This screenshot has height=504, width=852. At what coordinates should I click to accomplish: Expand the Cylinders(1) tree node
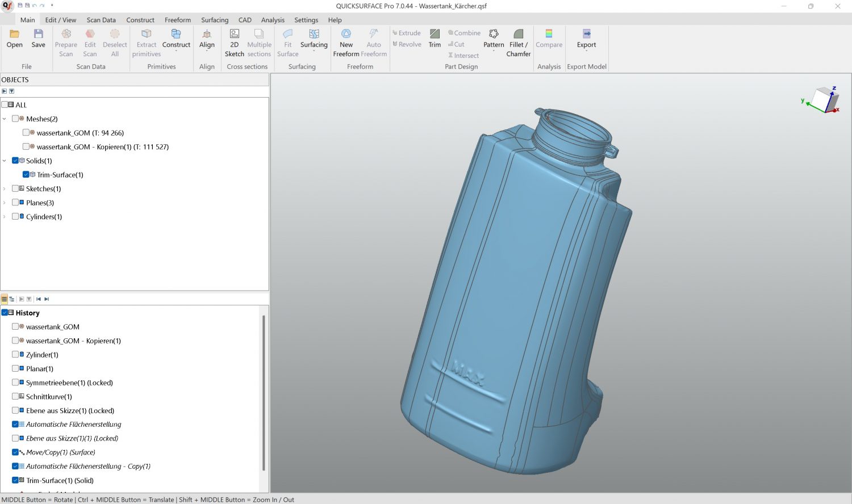5,217
